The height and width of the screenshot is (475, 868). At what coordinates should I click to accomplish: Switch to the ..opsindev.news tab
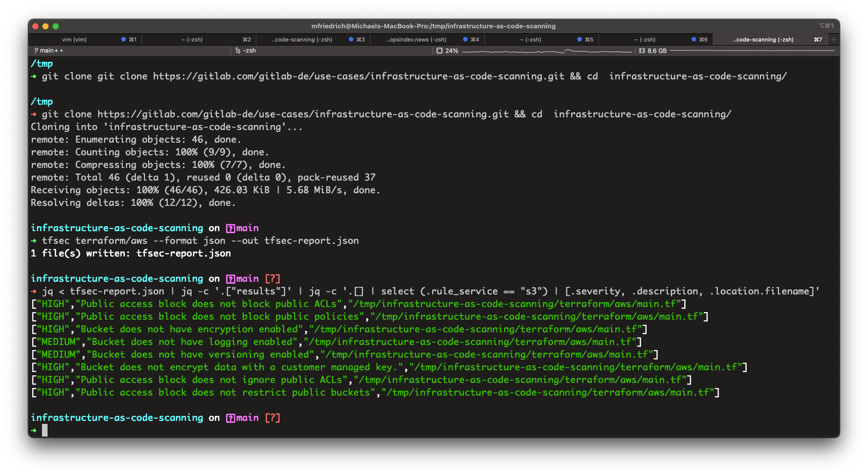416,39
